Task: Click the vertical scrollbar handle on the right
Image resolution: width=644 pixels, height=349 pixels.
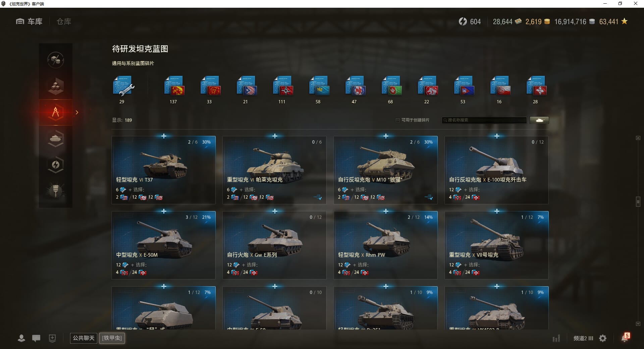Action: [x=638, y=202]
